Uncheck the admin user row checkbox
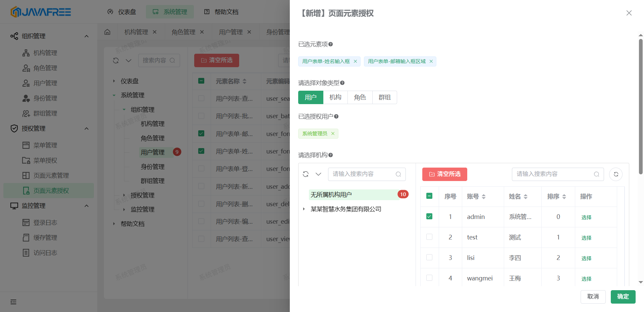 coord(429,217)
